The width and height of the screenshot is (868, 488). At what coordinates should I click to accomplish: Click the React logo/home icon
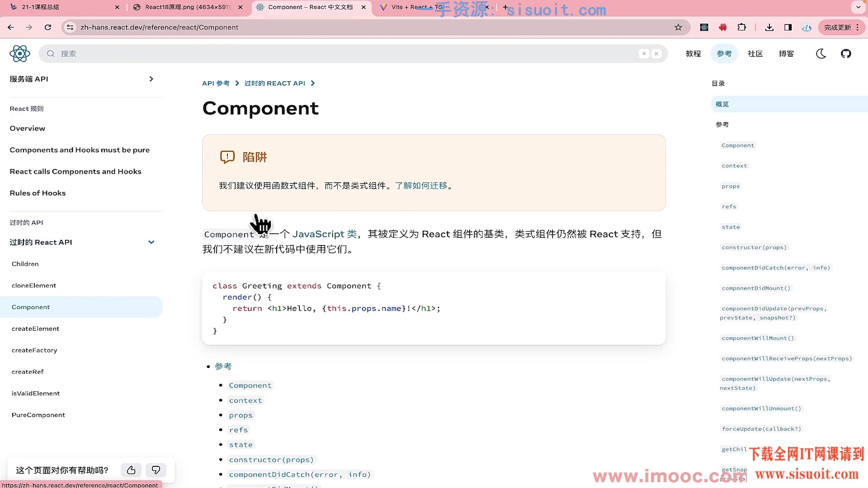tap(20, 54)
